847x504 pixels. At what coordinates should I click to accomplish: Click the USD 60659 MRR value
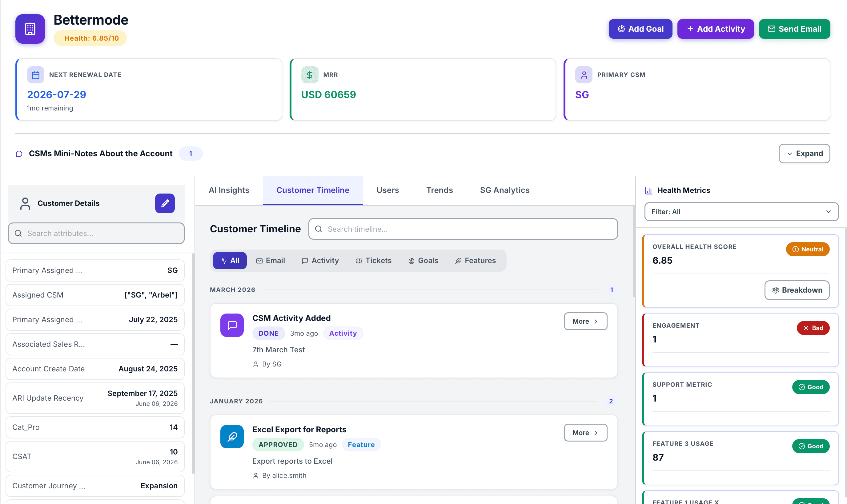[x=328, y=94]
